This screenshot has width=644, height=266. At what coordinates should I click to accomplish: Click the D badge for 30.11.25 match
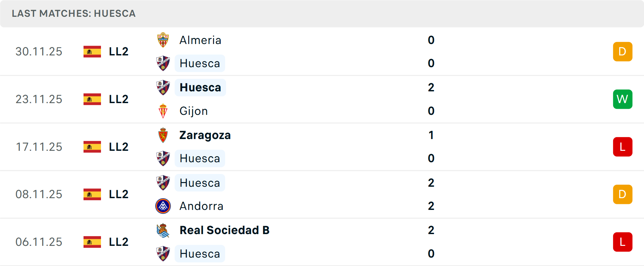pos(623,51)
